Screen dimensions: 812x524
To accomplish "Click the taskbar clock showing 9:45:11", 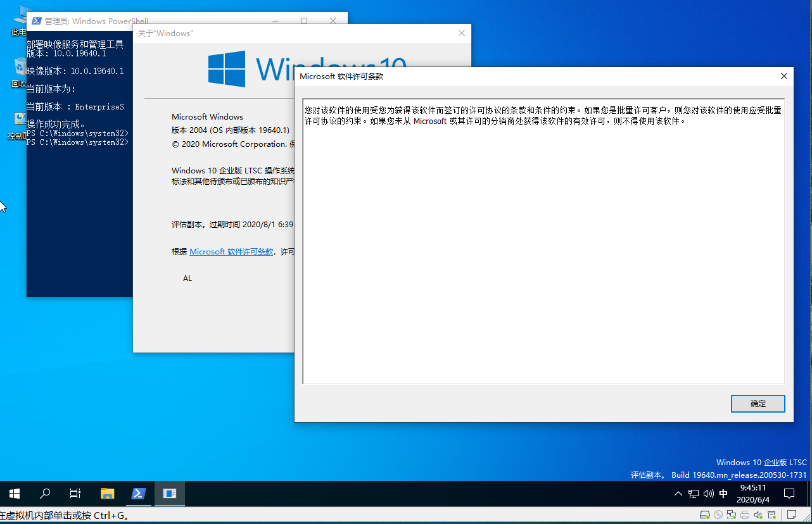I will [753, 494].
